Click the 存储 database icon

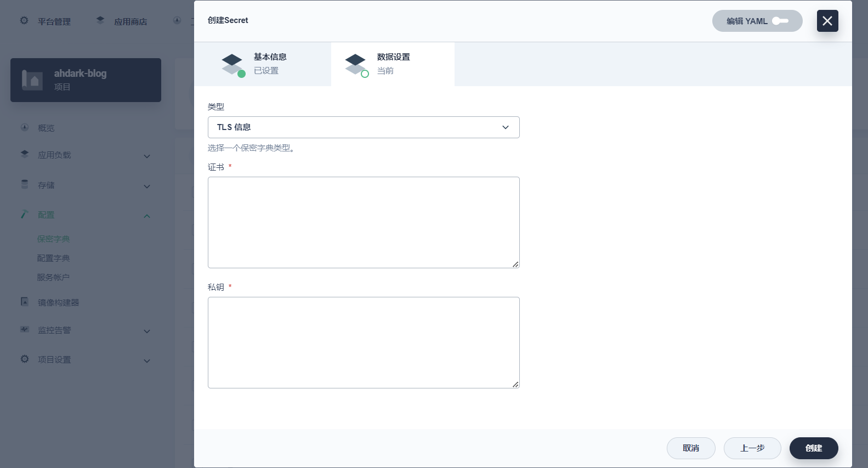[25, 184]
